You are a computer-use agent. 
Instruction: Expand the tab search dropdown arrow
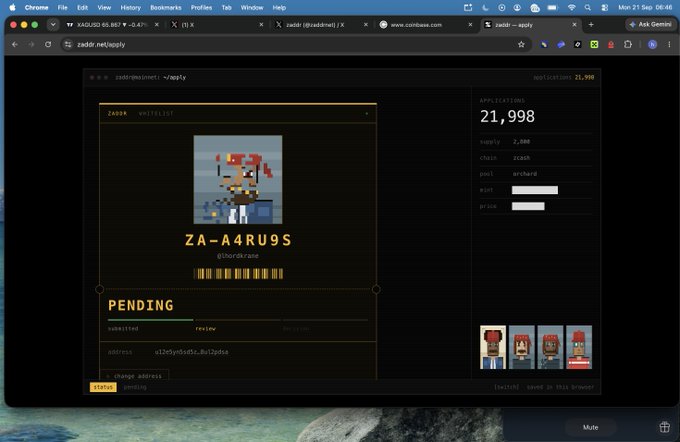pyautogui.click(x=53, y=25)
